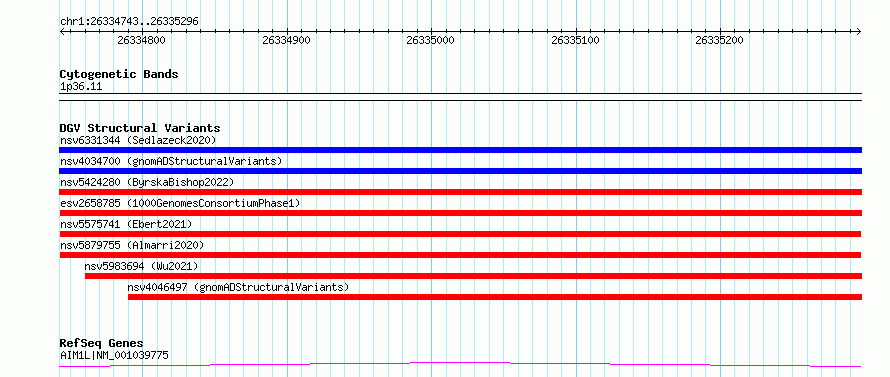
Task: Click the 26334900 ruler position label
Action: click(x=287, y=41)
